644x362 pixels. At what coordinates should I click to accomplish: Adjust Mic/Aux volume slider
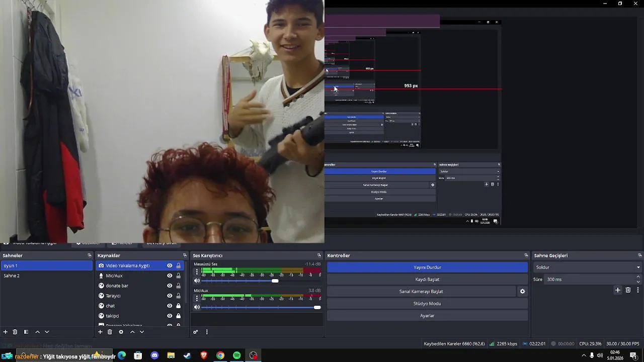point(261,307)
